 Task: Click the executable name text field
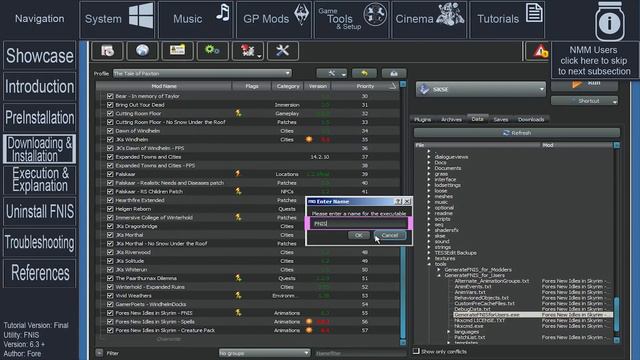pyautogui.click(x=358, y=223)
